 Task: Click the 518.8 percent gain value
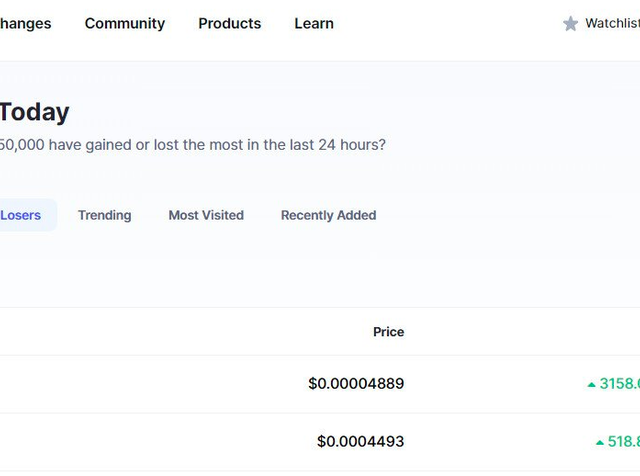(623, 442)
